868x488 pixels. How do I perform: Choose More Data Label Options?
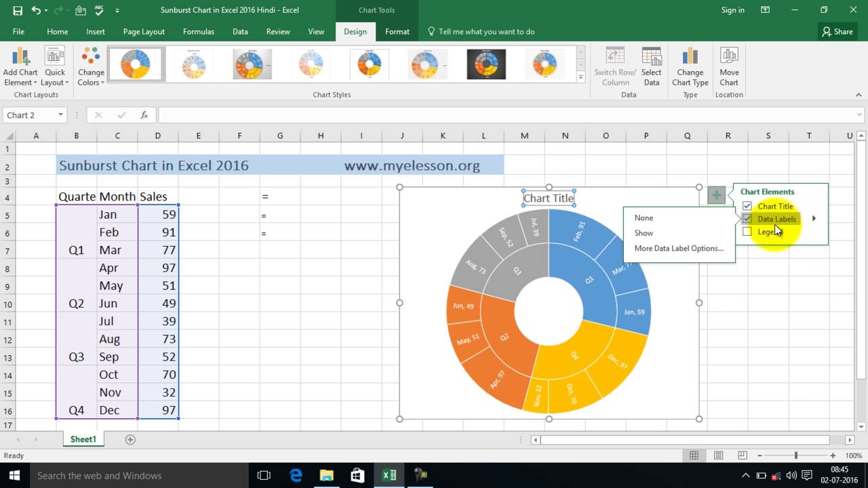coord(679,248)
